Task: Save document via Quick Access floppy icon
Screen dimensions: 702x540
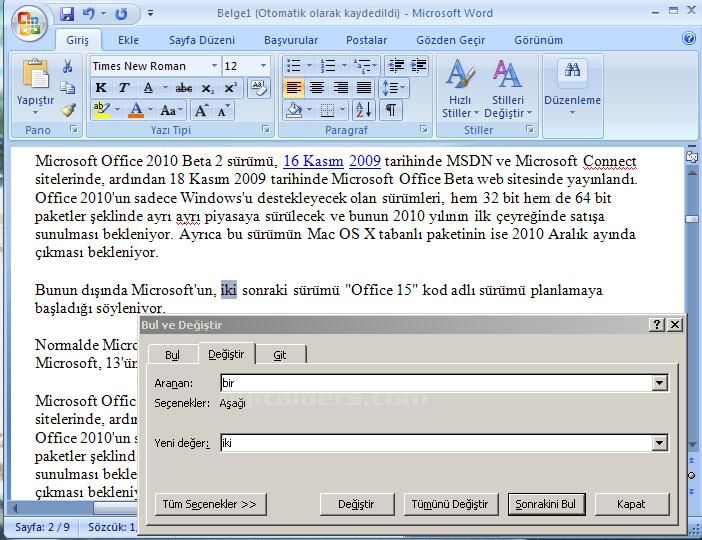Action: (x=67, y=14)
